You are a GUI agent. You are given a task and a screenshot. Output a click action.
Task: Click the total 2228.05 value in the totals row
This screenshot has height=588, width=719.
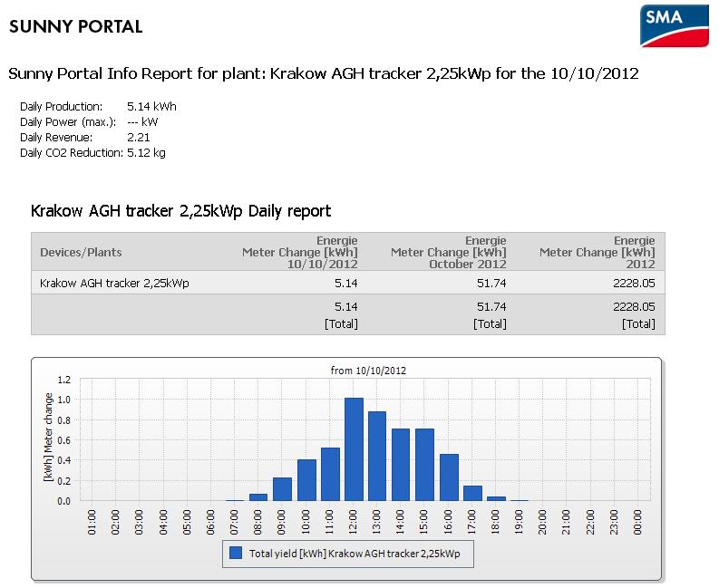pos(634,306)
